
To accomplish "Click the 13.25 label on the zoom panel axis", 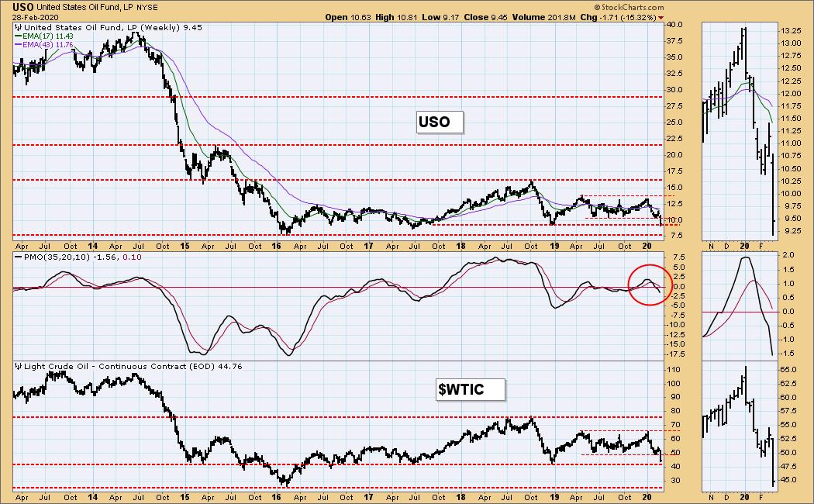I will pos(791,30).
